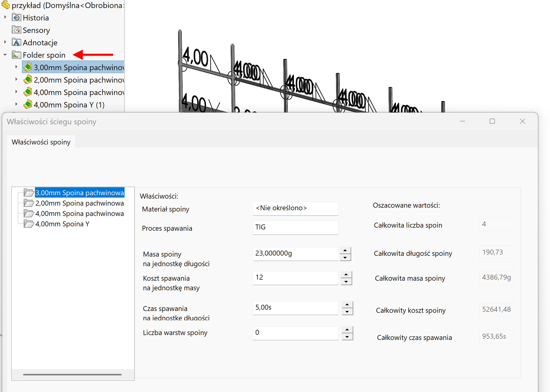The image size is (550, 392).
Task: Click folder icon of 4,00mm Spoina Y in dialog
Action: pos(29,224)
